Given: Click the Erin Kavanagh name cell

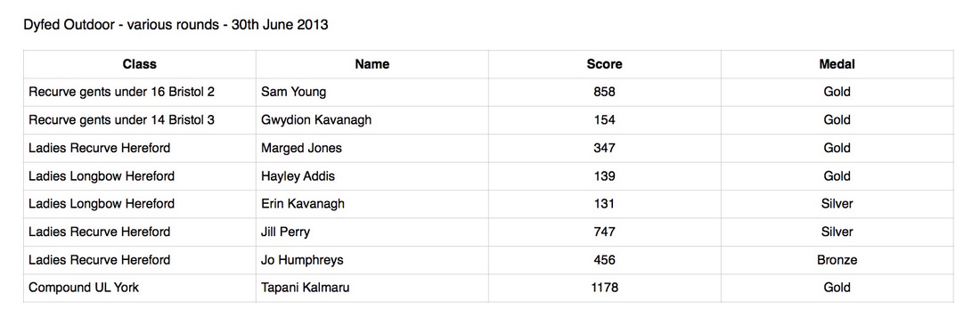Looking at the screenshot, I should click(x=372, y=204).
